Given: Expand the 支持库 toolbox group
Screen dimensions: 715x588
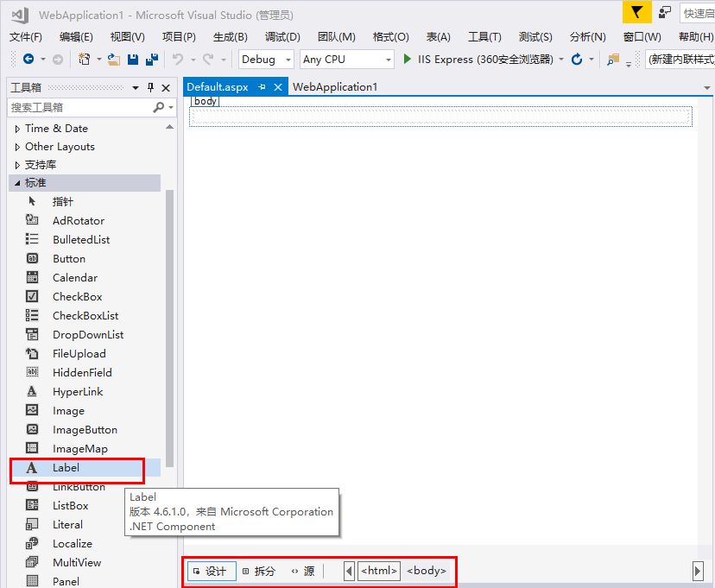Looking at the screenshot, I should pos(17,165).
